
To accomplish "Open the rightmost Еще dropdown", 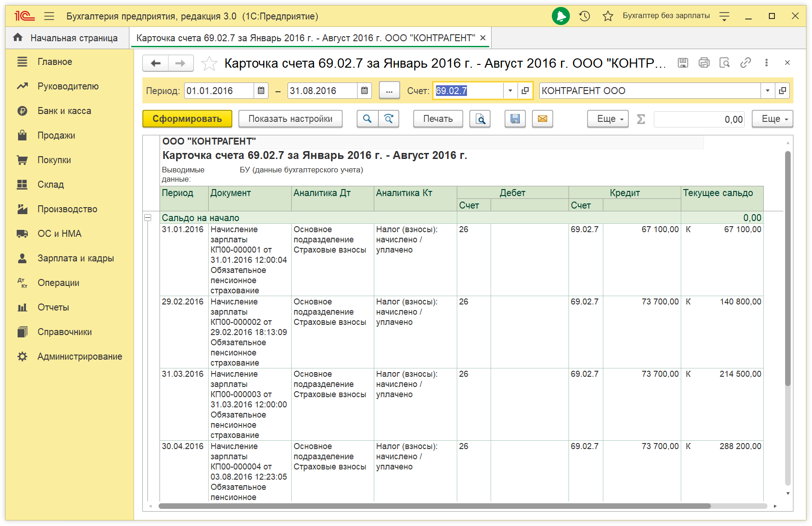I will click(773, 119).
